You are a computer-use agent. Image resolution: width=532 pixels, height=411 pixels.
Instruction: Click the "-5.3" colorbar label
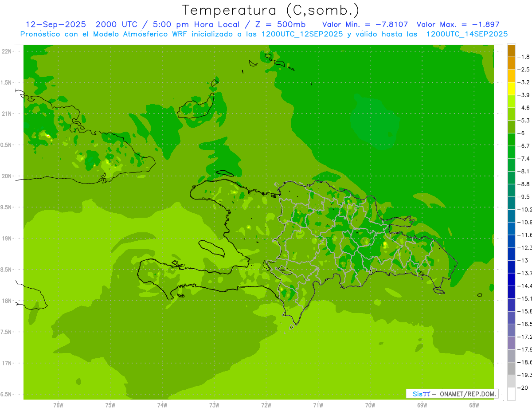(524, 121)
